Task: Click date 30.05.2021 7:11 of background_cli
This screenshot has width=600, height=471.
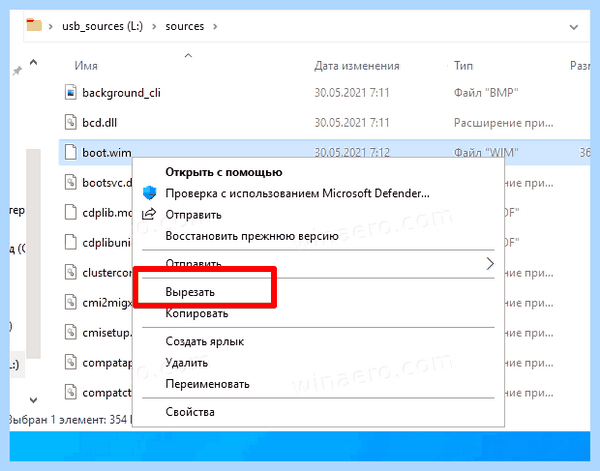Action: [352, 93]
